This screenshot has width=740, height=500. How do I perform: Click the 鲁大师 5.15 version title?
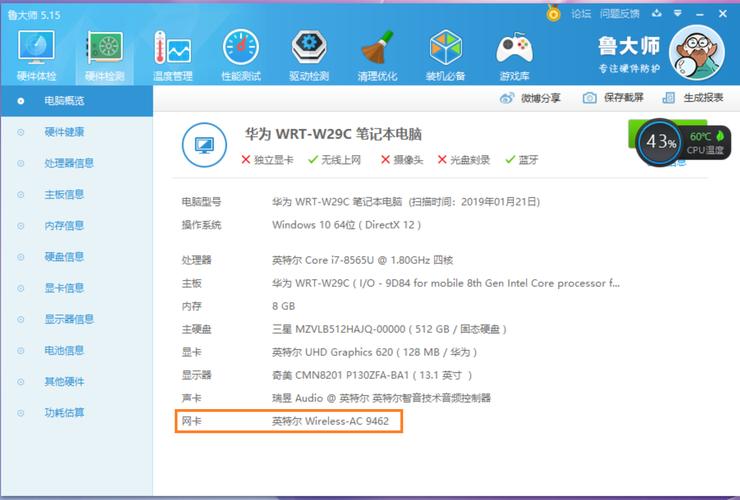34,15
